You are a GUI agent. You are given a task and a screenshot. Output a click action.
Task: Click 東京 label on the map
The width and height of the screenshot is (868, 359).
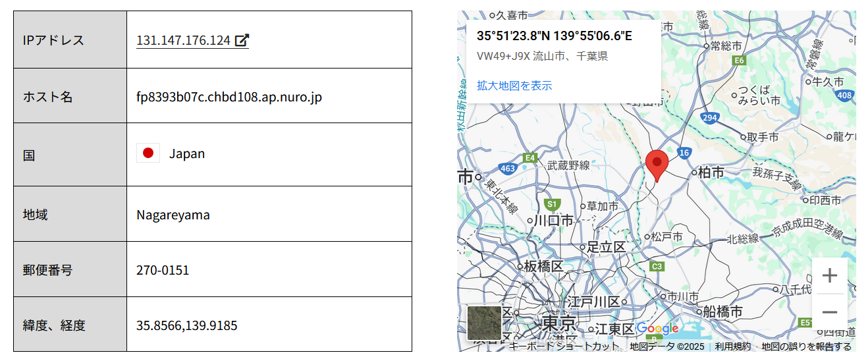coord(559,324)
